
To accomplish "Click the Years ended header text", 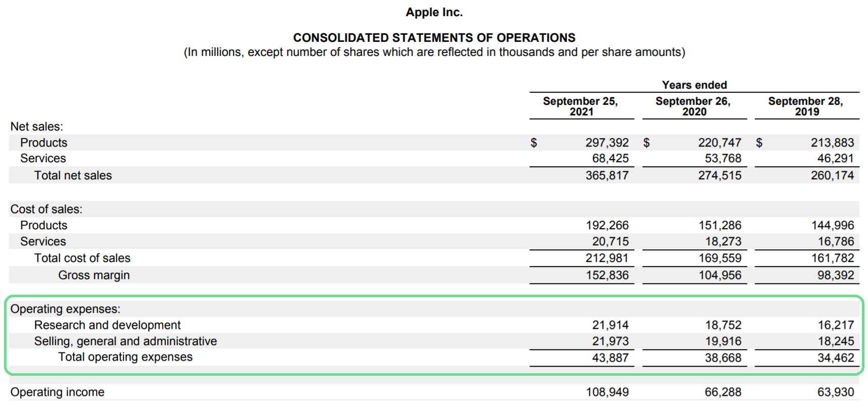I will [x=694, y=85].
